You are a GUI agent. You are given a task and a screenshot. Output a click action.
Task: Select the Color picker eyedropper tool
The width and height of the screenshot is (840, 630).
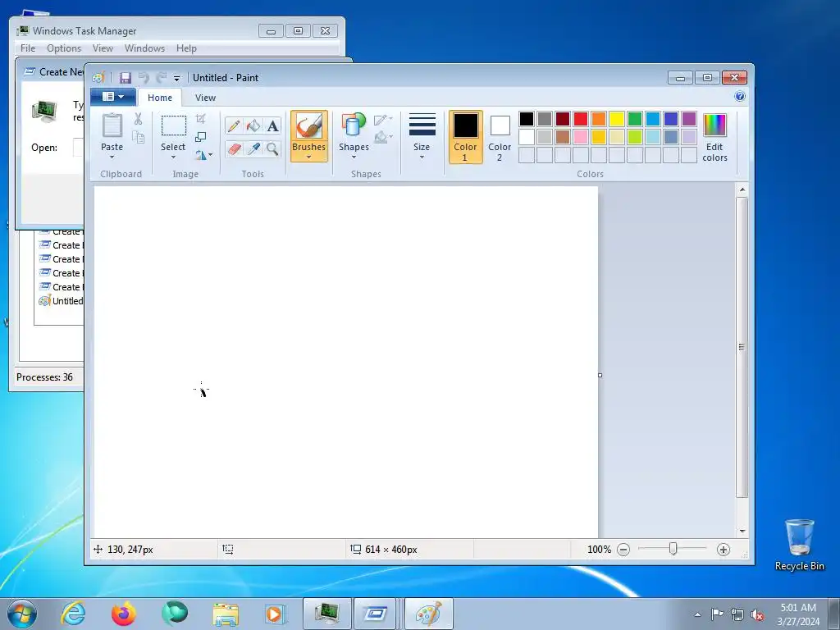coord(253,148)
